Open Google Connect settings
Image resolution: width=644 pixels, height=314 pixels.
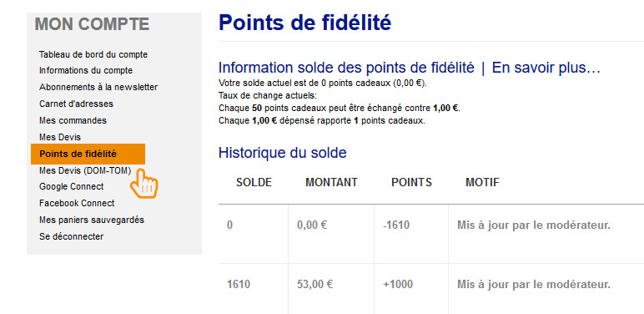coord(72,186)
